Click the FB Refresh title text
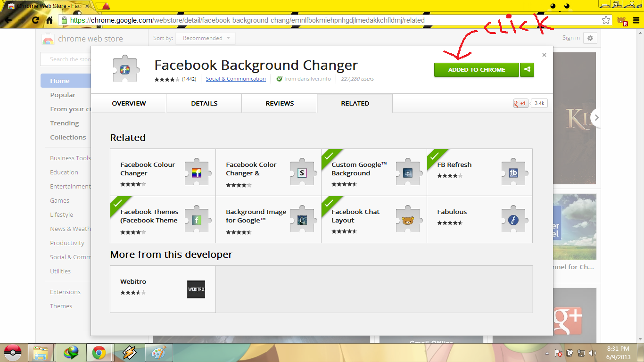This screenshot has height=362, width=644. tap(454, 165)
